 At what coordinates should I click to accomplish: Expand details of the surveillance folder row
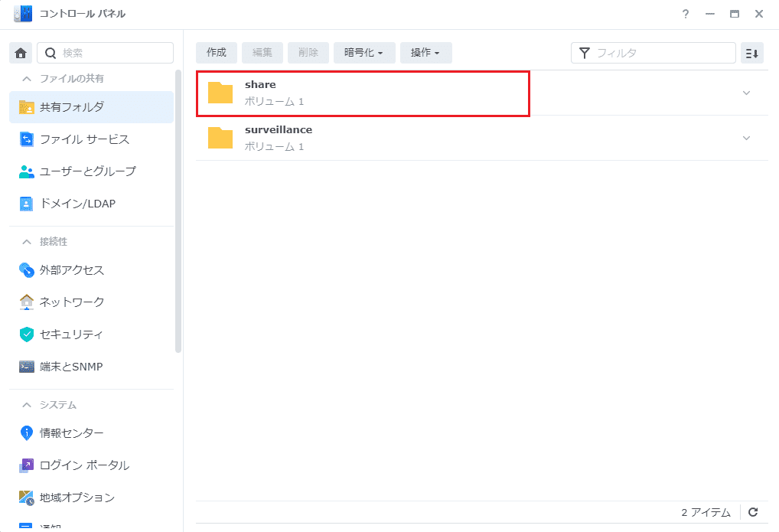tap(746, 139)
